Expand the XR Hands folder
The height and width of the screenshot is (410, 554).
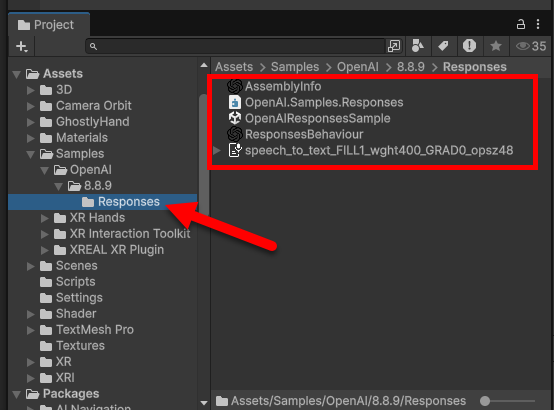(x=45, y=218)
